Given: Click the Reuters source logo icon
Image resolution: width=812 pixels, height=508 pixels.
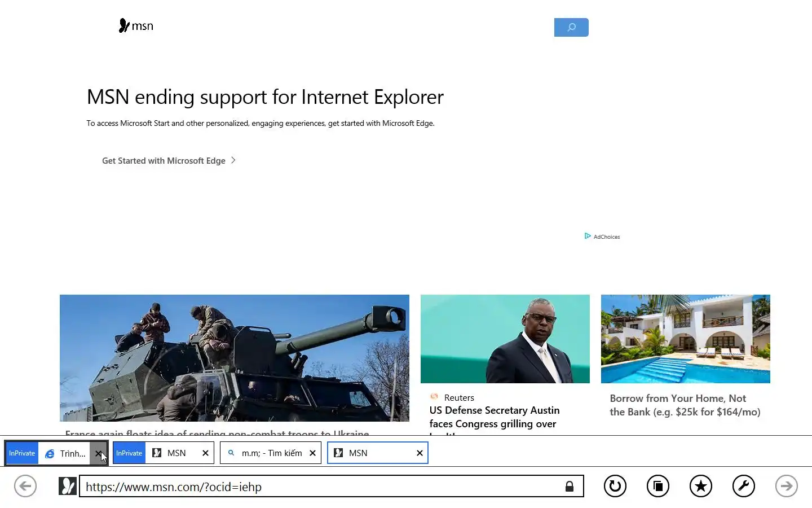Looking at the screenshot, I should [x=434, y=397].
